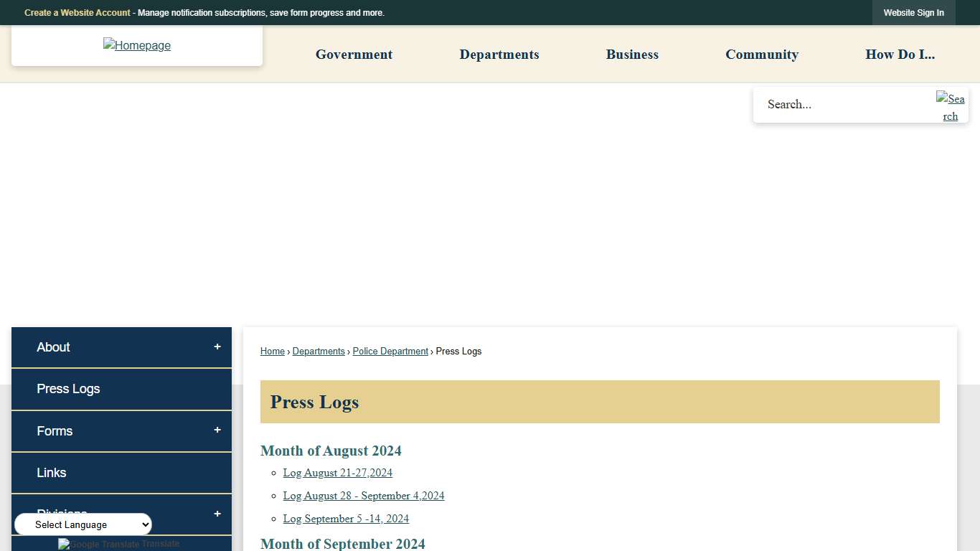
Task: Expand the About sidebar submenu
Action: tap(217, 347)
